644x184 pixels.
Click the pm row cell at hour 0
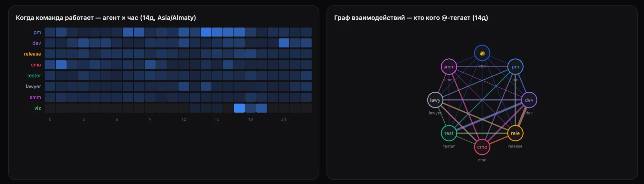point(50,32)
